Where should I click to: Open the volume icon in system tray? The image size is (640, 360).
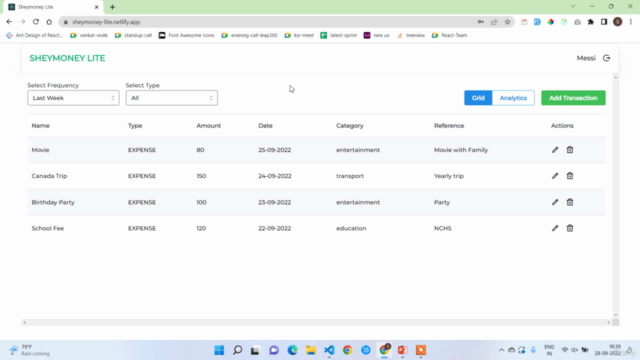[x=575, y=350]
